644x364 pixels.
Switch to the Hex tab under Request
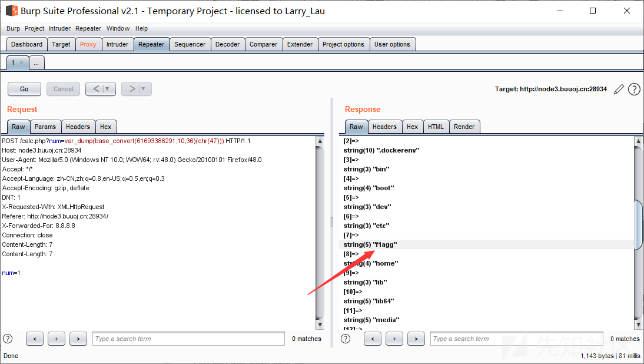coord(106,127)
